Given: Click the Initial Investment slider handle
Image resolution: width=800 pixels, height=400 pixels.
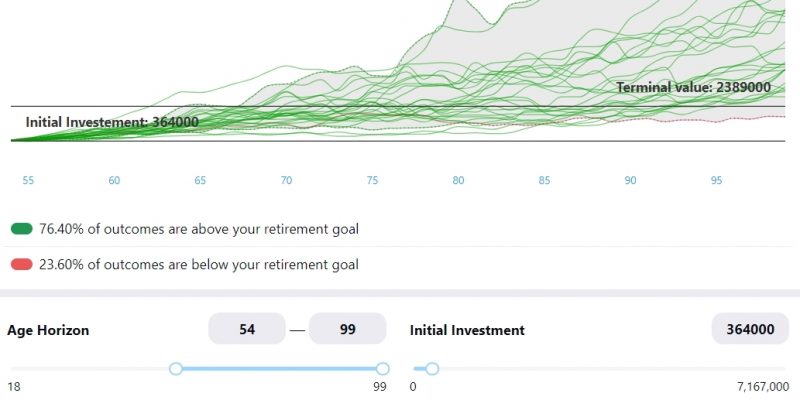Looking at the screenshot, I should pos(432,369).
